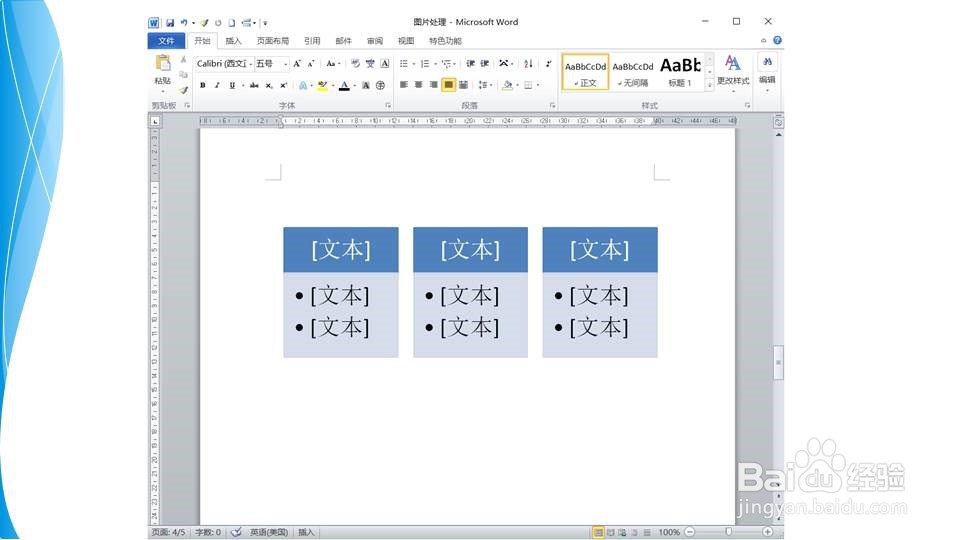The height and width of the screenshot is (540, 960).
Task: Click the Paste clipboard icon
Action: (163, 63)
